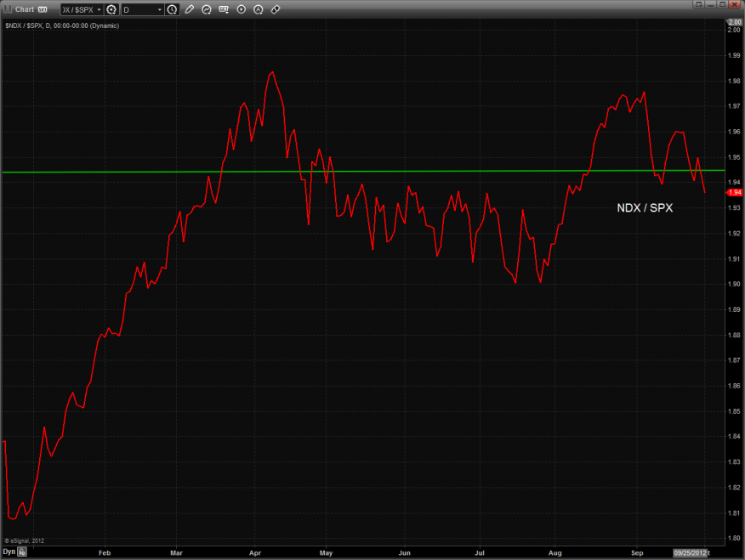
Task: Open the get data toolbar icon
Action: [224, 9]
